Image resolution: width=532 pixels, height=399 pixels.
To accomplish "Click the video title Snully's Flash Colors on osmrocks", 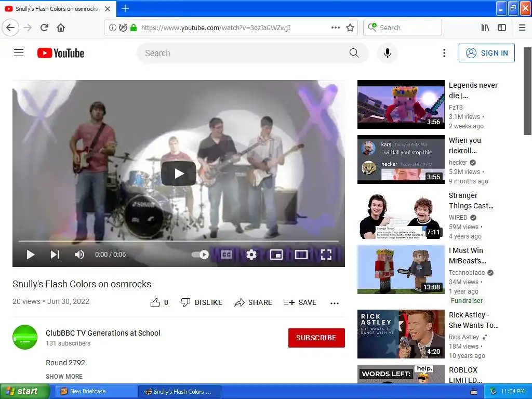I will click(x=82, y=284).
